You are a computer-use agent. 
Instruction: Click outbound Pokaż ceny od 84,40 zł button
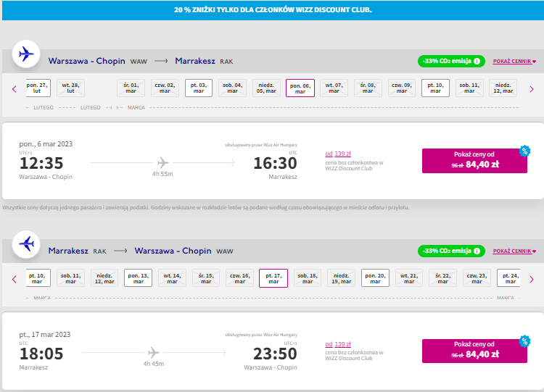click(474, 161)
